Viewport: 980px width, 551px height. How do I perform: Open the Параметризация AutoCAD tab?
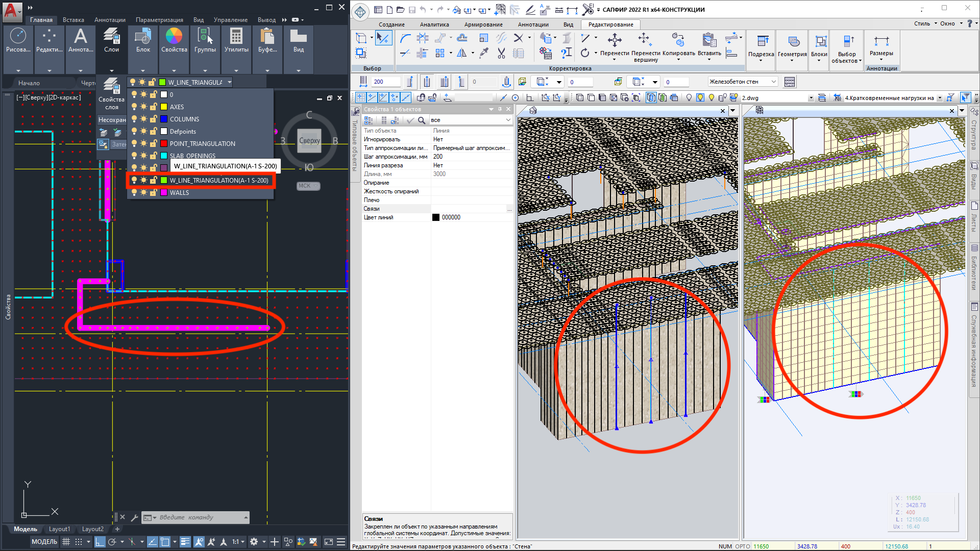[159, 20]
